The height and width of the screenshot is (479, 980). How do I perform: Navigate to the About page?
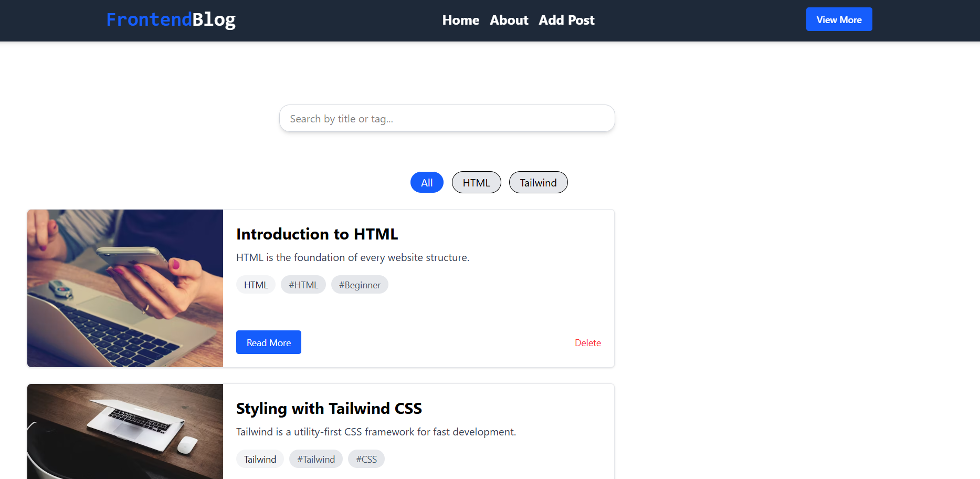(509, 20)
